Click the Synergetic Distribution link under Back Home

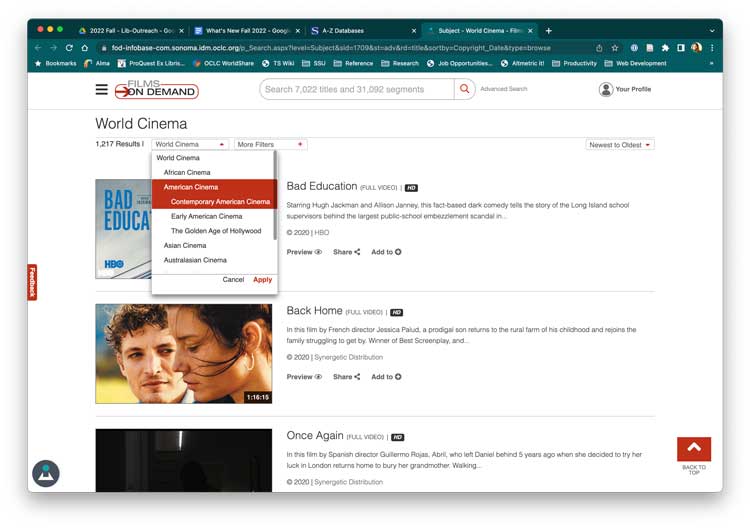[349, 357]
